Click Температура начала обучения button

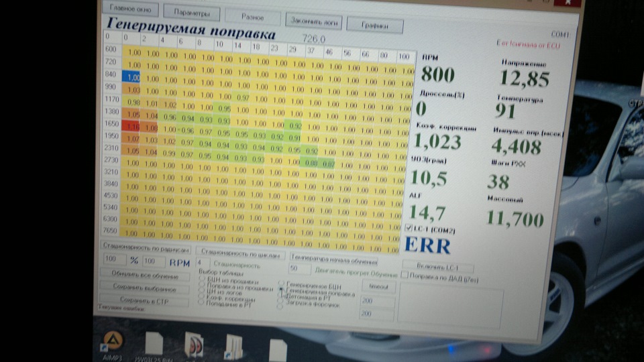click(x=333, y=259)
